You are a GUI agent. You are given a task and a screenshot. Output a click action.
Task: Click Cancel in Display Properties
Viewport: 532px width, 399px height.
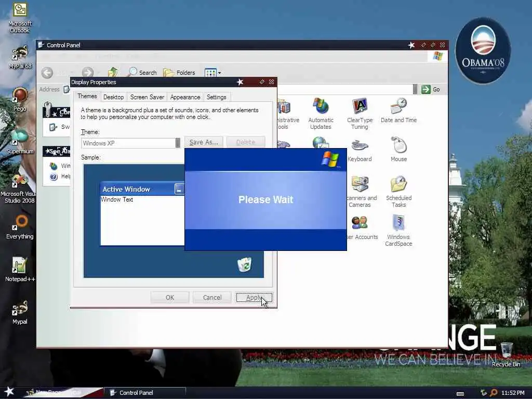(x=212, y=298)
